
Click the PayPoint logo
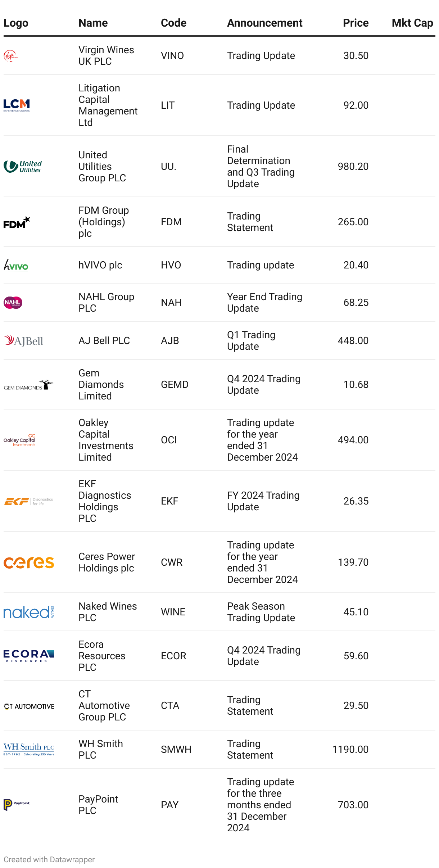click(x=17, y=804)
